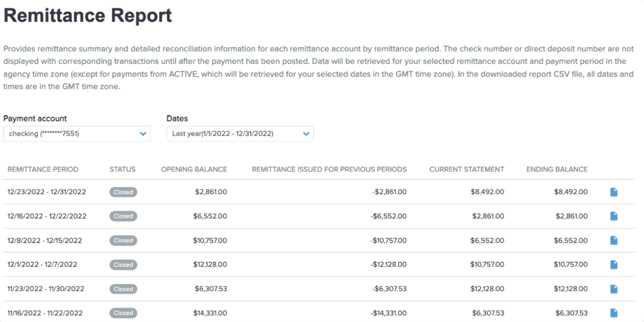Open document icon for 11/23/2022 - 11/30/2022 period

click(613, 289)
